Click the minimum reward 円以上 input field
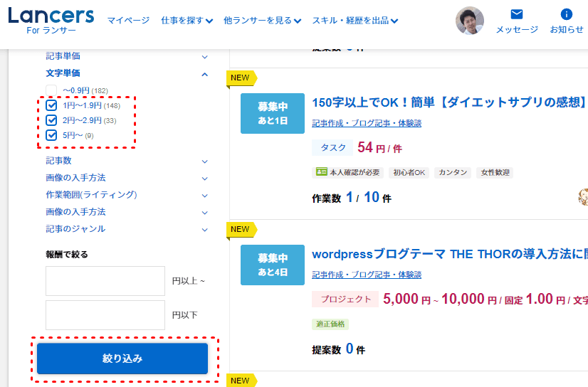 tap(105, 281)
